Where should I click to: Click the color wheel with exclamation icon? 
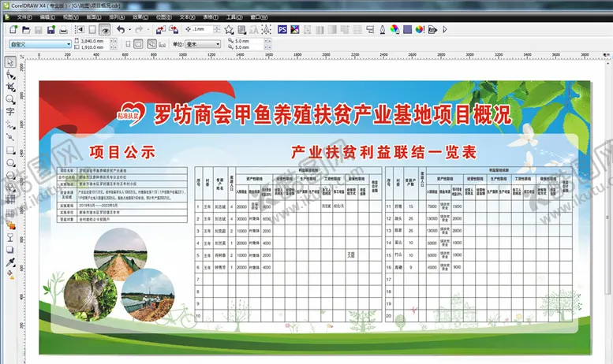(x=420, y=30)
